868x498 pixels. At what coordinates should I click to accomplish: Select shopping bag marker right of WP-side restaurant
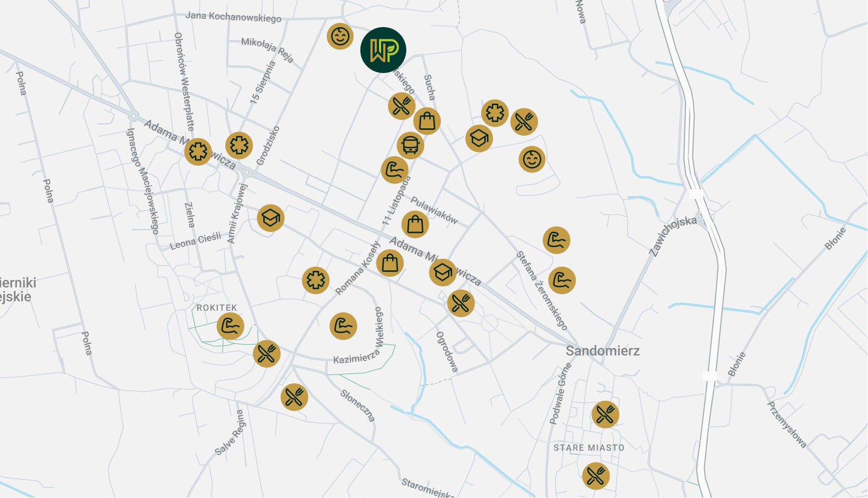pyautogui.click(x=427, y=121)
